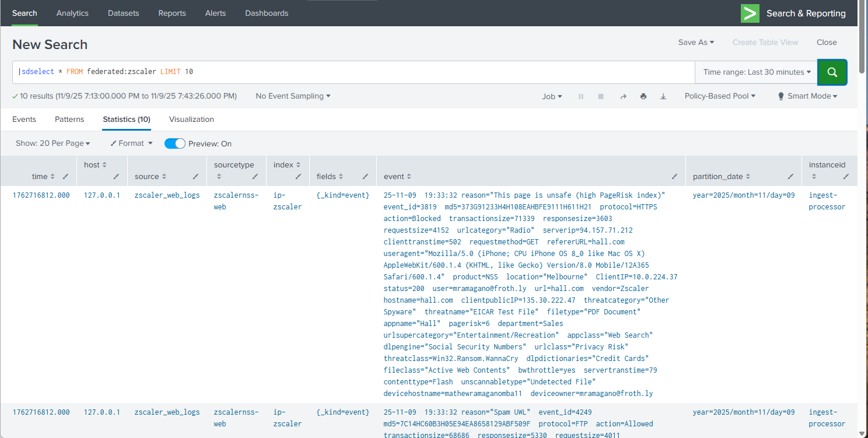This screenshot has height=438, width=868.
Task: Click the pencil icon in event column
Action: pos(674,177)
